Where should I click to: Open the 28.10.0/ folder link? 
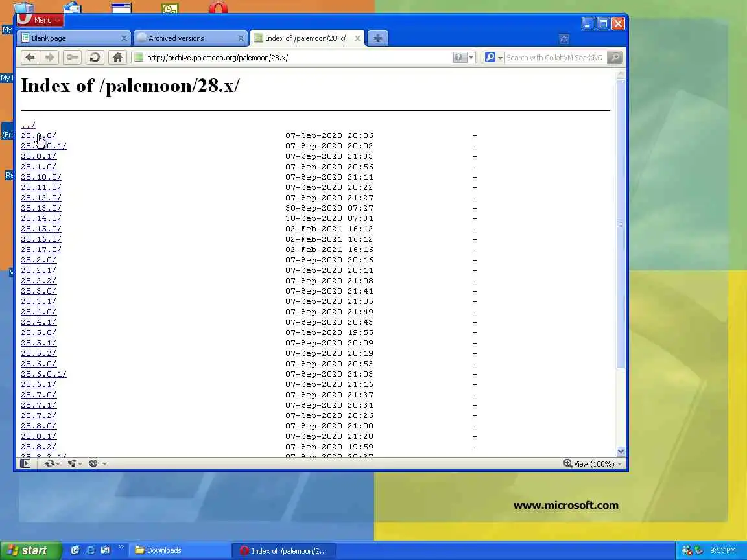pyautogui.click(x=41, y=177)
